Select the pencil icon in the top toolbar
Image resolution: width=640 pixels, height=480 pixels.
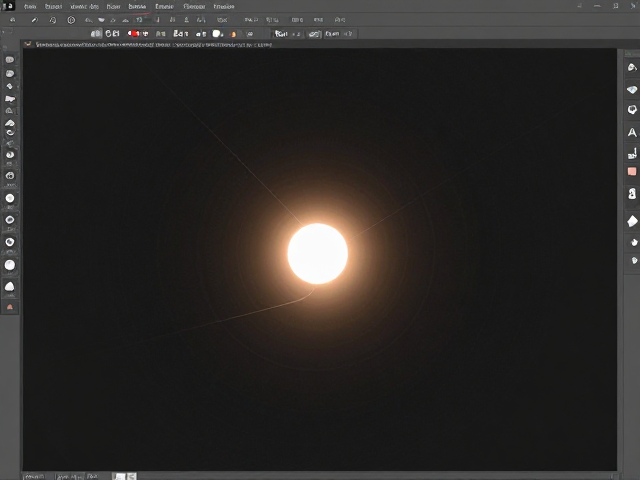pos(35,20)
